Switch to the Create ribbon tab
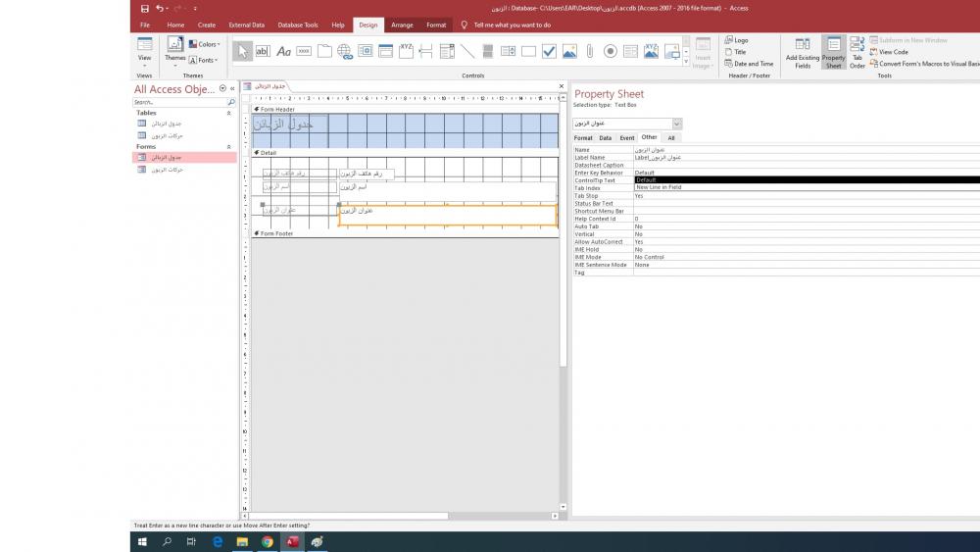Image resolution: width=980 pixels, height=552 pixels. [206, 25]
